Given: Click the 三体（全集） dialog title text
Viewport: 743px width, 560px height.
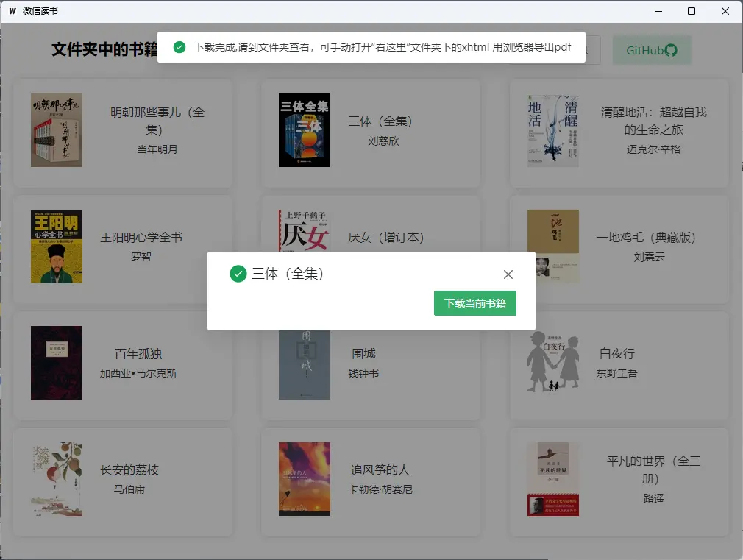Looking at the screenshot, I should click(288, 274).
